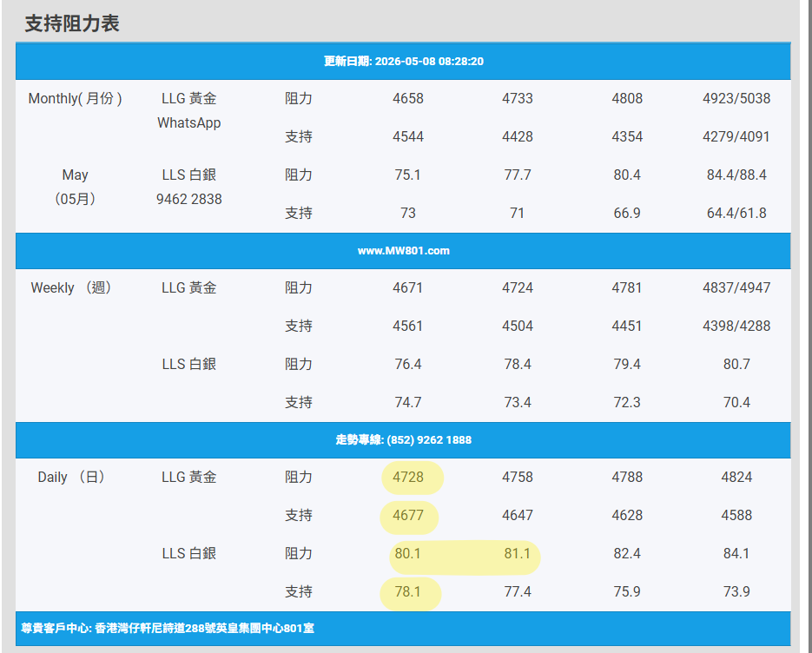Select weekly gold resistance 4671
Screen dimensions: 812x653
(408, 288)
